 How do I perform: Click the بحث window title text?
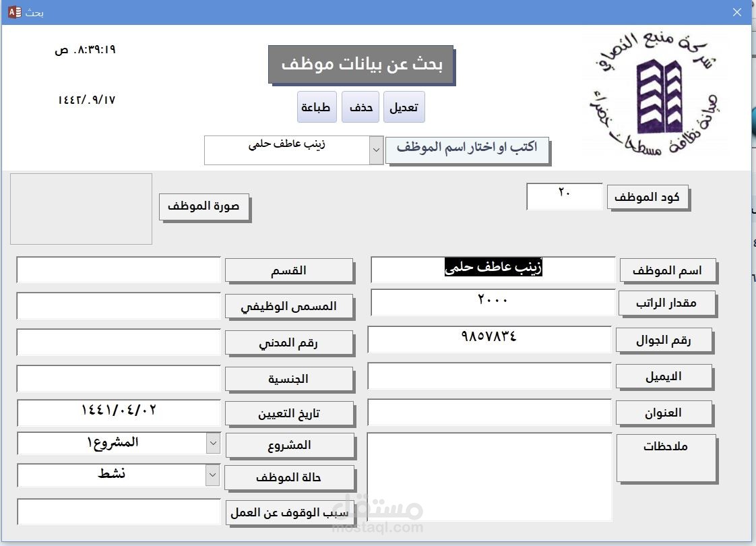(35, 13)
